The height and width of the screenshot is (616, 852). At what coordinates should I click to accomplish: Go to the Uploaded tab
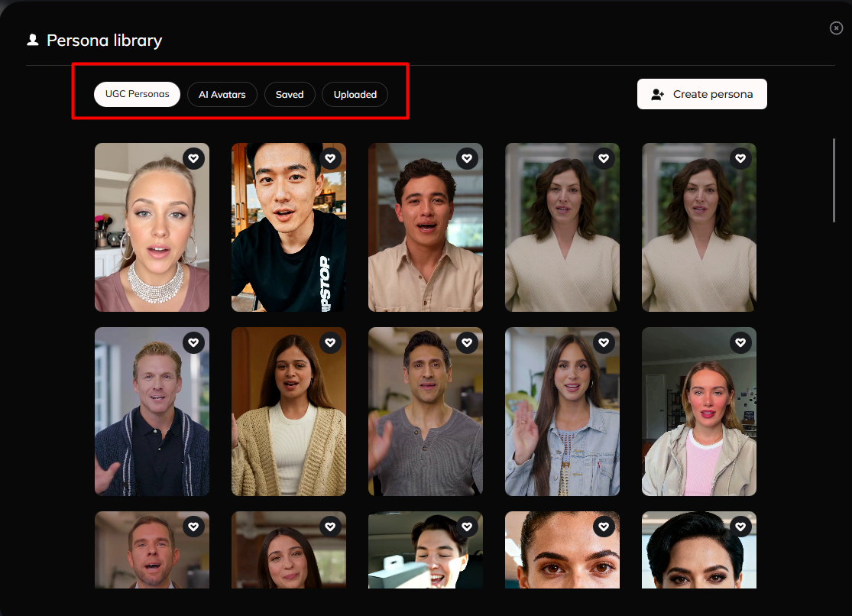click(x=355, y=95)
